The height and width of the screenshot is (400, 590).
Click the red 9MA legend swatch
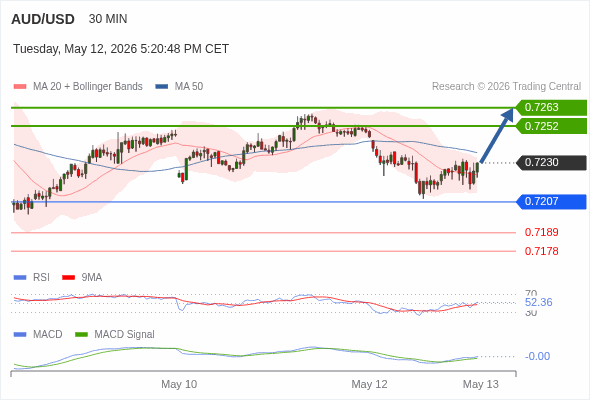coord(68,278)
